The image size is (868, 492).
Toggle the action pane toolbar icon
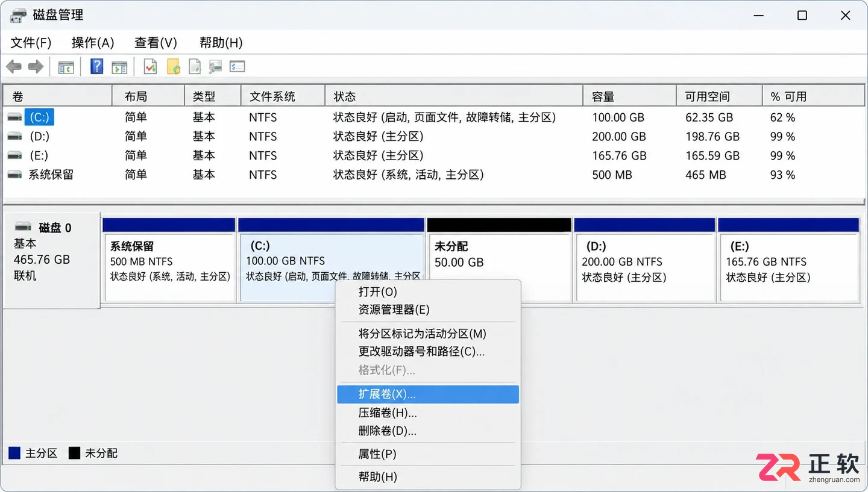click(119, 67)
